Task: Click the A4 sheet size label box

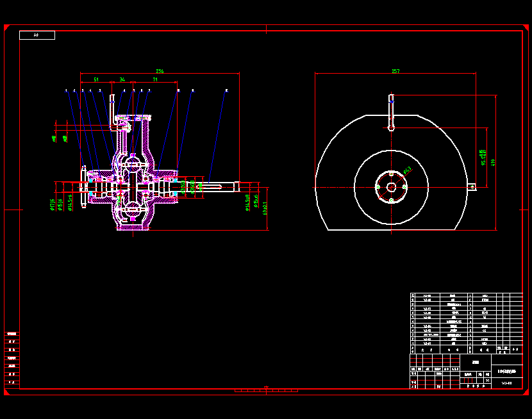Action: click(x=37, y=35)
